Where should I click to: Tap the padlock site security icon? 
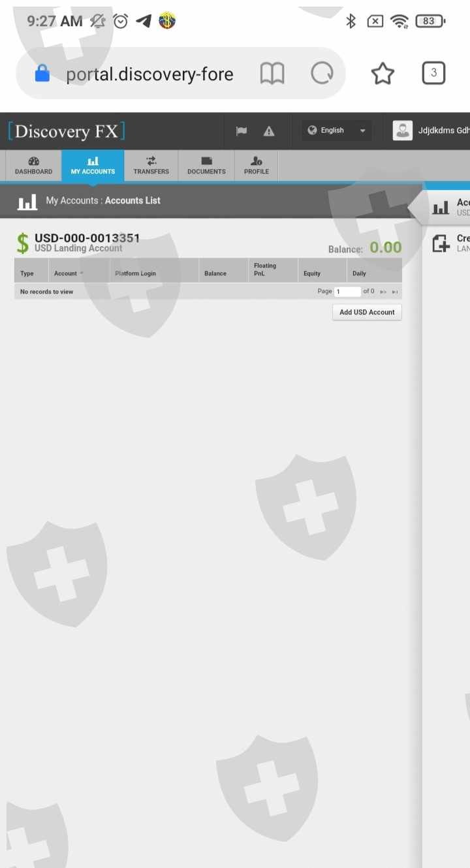click(x=42, y=73)
